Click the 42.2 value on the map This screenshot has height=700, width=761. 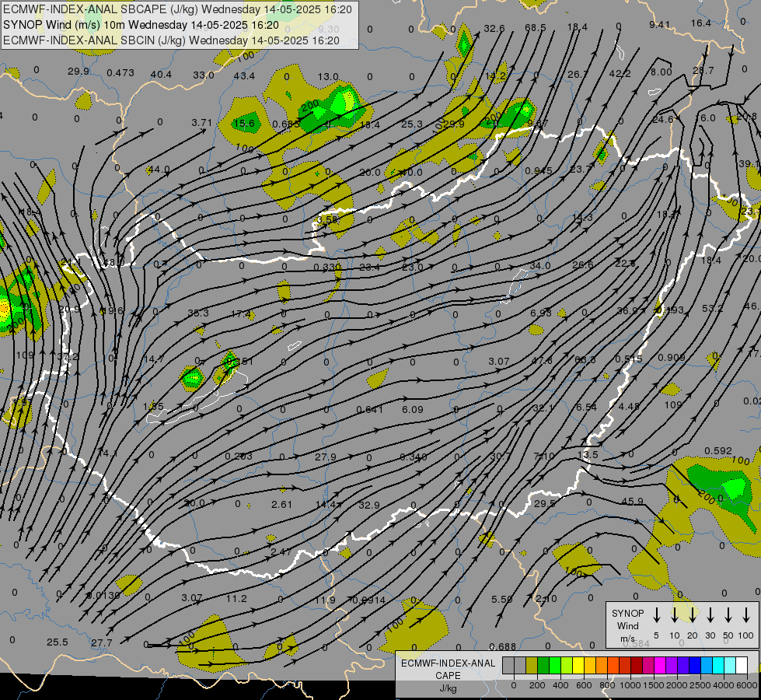pyautogui.click(x=620, y=73)
